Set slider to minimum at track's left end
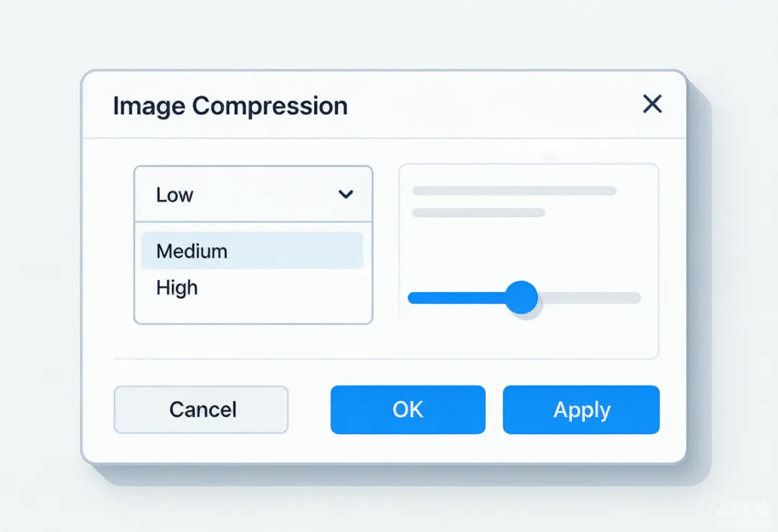 412,297
